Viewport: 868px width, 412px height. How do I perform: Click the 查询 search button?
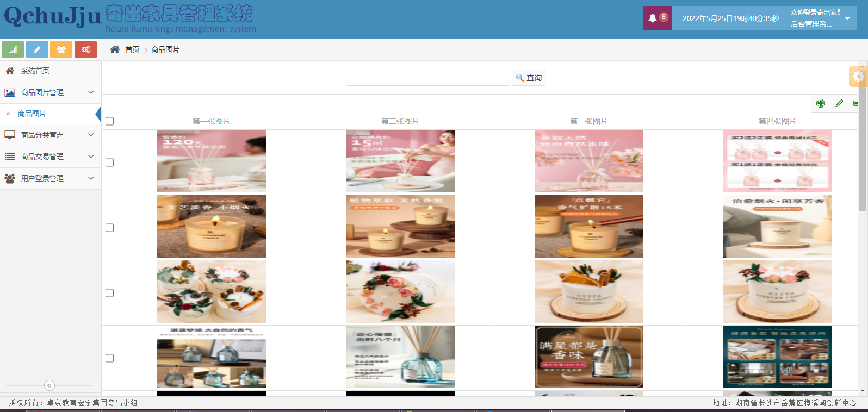(529, 78)
